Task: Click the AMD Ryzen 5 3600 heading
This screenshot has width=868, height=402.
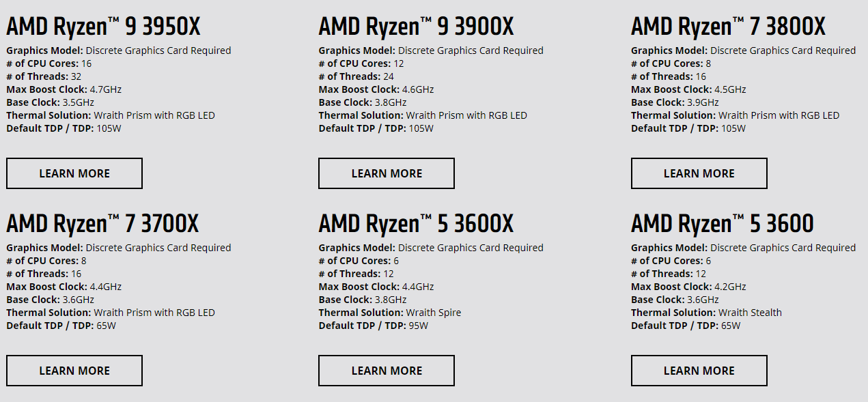Action: pos(722,224)
